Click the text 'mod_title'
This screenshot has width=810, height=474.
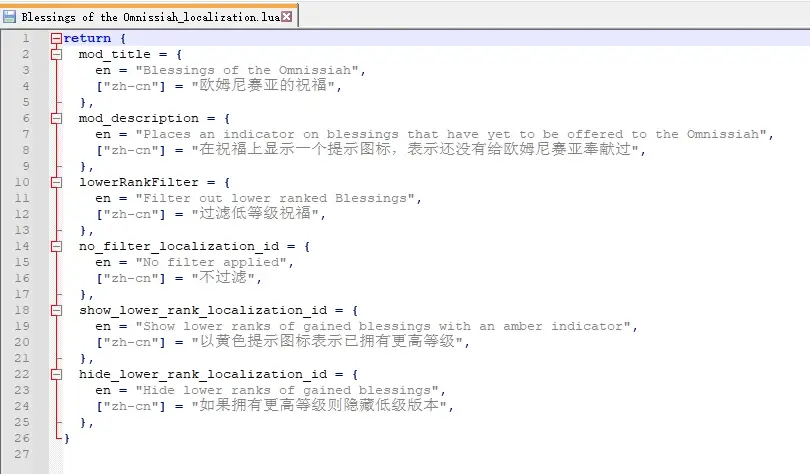(115, 54)
